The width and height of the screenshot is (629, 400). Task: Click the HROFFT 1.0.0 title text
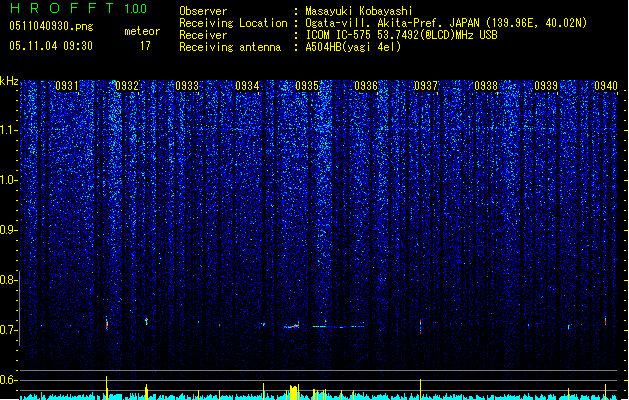pos(78,8)
